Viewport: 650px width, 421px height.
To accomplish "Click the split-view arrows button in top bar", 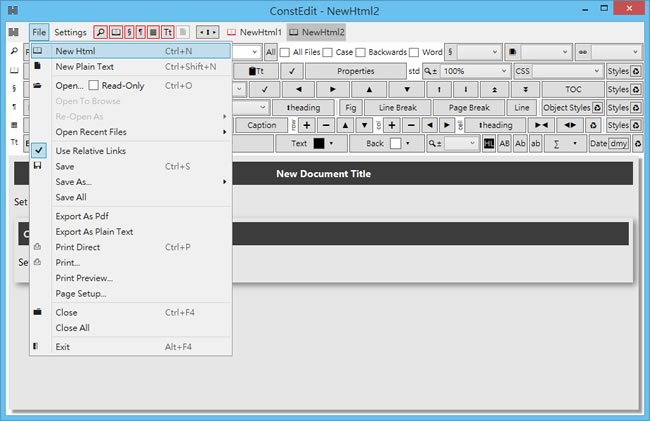I will coord(208,32).
